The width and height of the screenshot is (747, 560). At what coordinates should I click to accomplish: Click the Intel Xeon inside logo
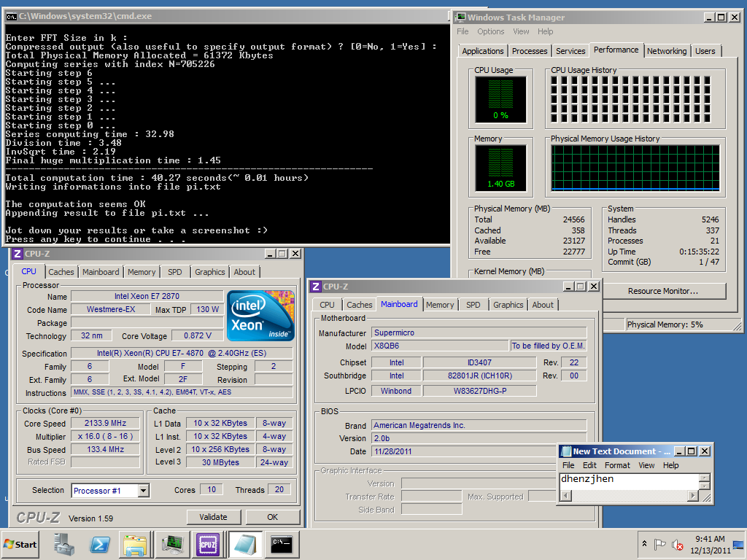click(260, 315)
